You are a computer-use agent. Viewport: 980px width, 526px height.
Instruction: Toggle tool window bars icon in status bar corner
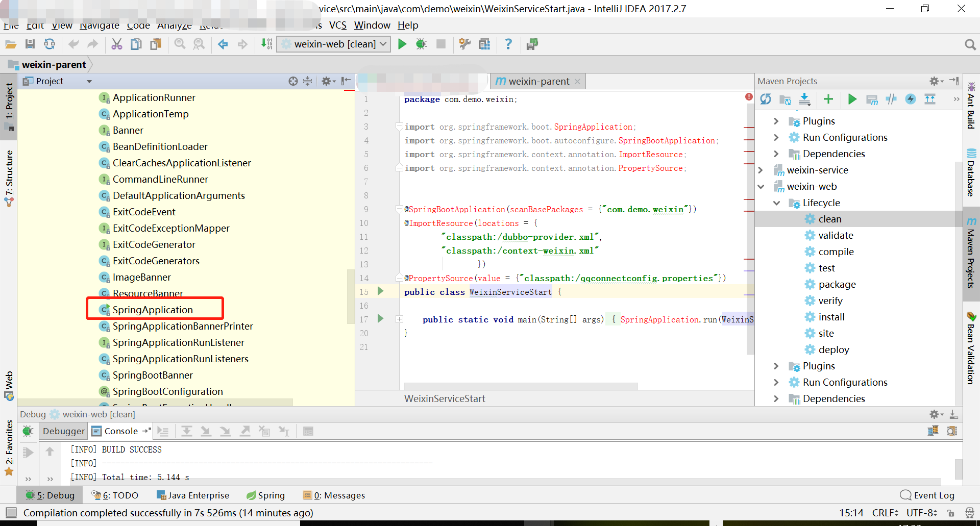click(x=11, y=512)
